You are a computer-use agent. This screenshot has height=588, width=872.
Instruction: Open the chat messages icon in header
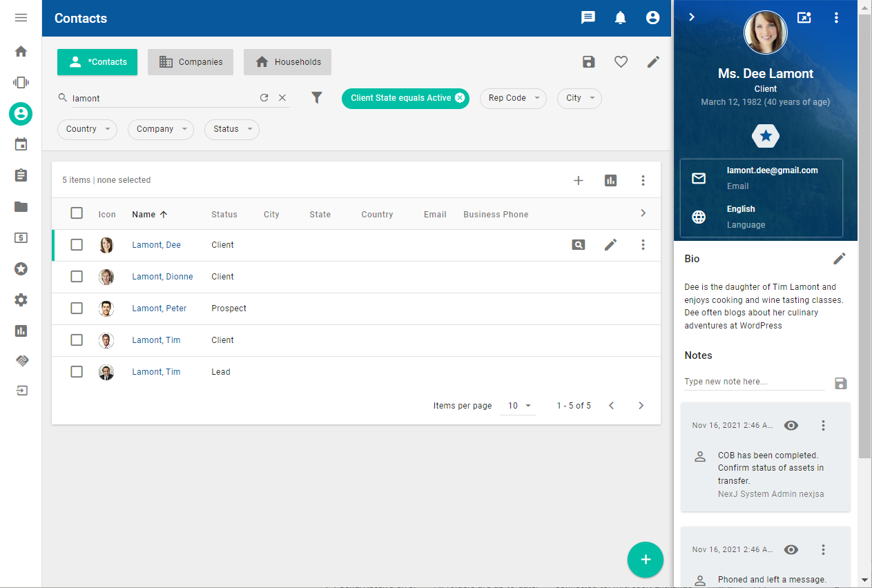[588, 18]
